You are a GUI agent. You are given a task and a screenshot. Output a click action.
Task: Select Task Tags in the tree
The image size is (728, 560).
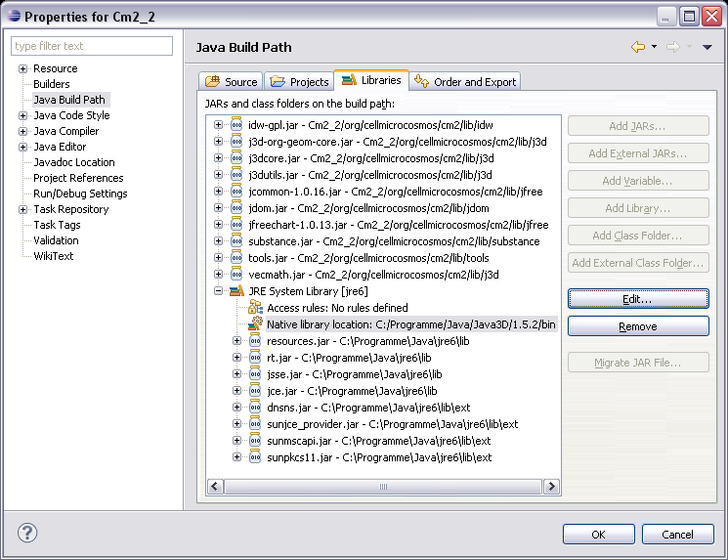(x=57, y=225)
